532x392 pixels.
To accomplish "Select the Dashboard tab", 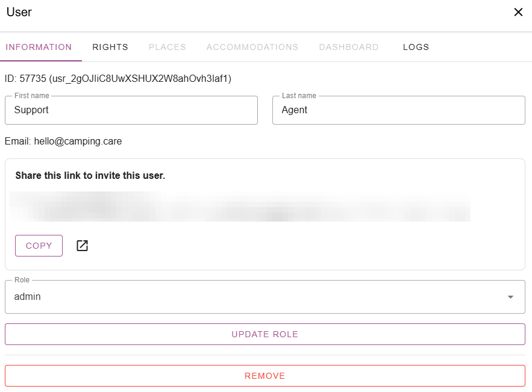I will 349,47.
